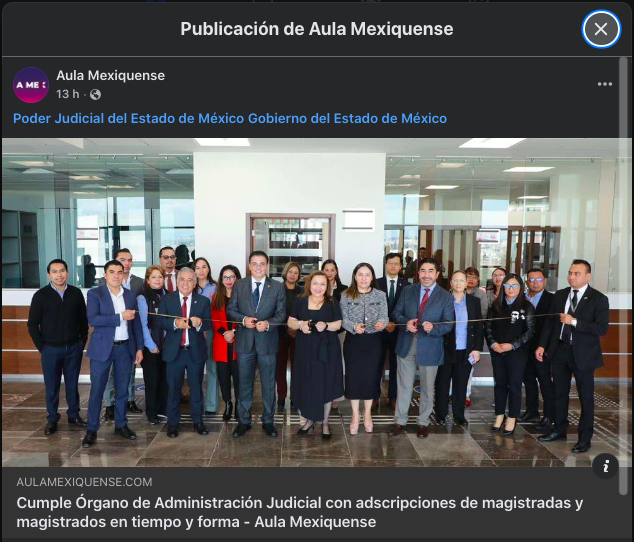
Task: Open the Aula Mexiquense round profile avatar
Action: coord(31,85)
